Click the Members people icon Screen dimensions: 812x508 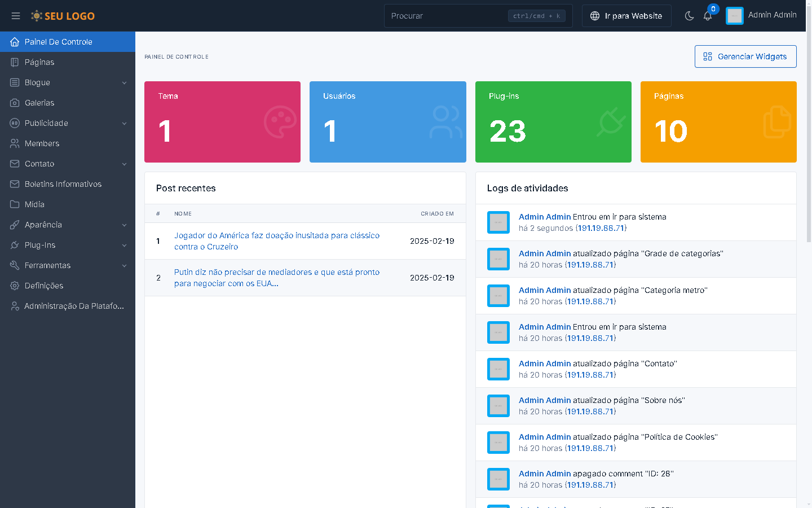[x=15, y=143]
